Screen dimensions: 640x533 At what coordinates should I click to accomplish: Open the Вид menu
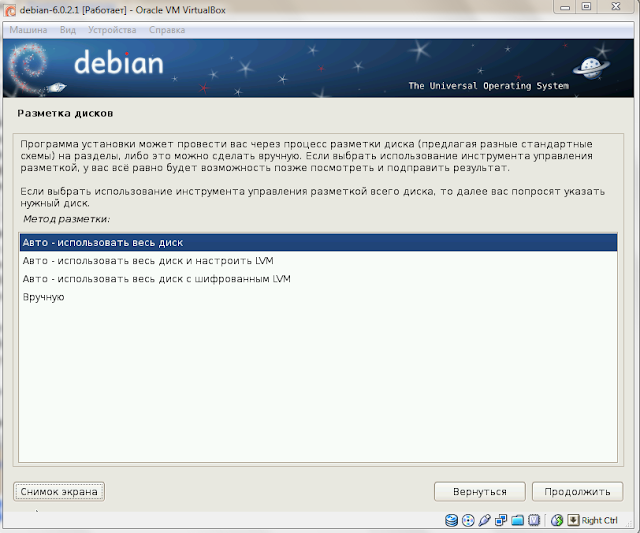point(68,30)
